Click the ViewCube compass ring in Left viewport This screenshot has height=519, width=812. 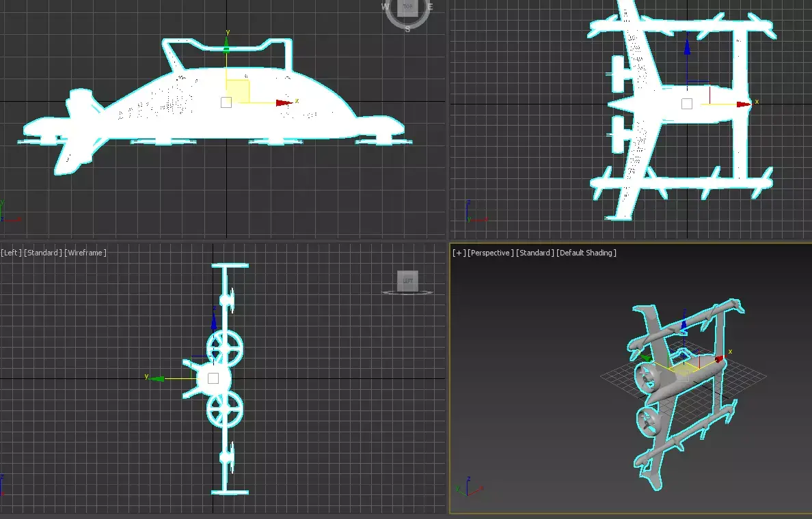(407, 293)
